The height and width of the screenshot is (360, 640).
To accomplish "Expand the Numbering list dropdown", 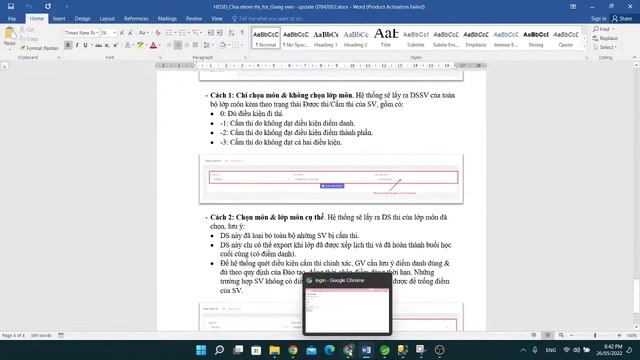I will pos(189,33).
